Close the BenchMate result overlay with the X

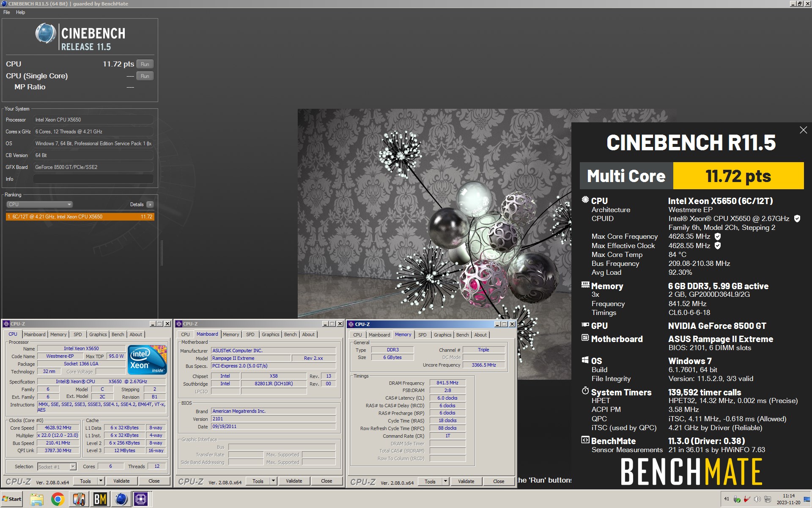pos(803,130)
